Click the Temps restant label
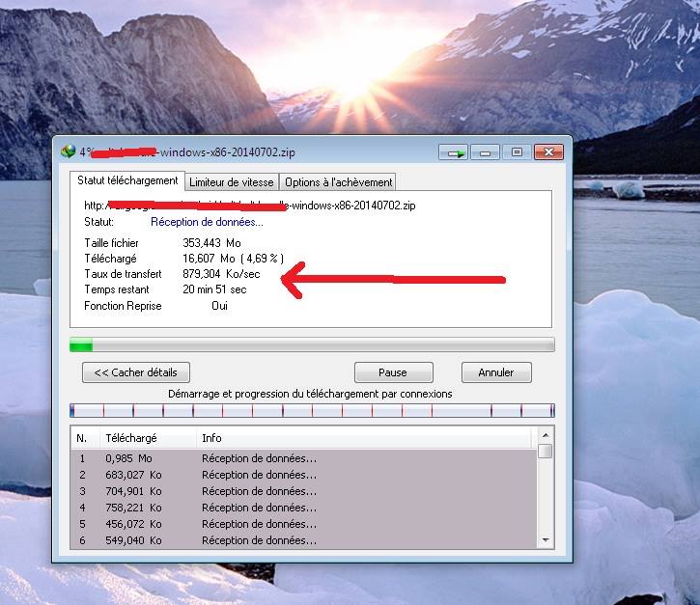The width and height of the screenshot is (700, 605). point(117,289)
